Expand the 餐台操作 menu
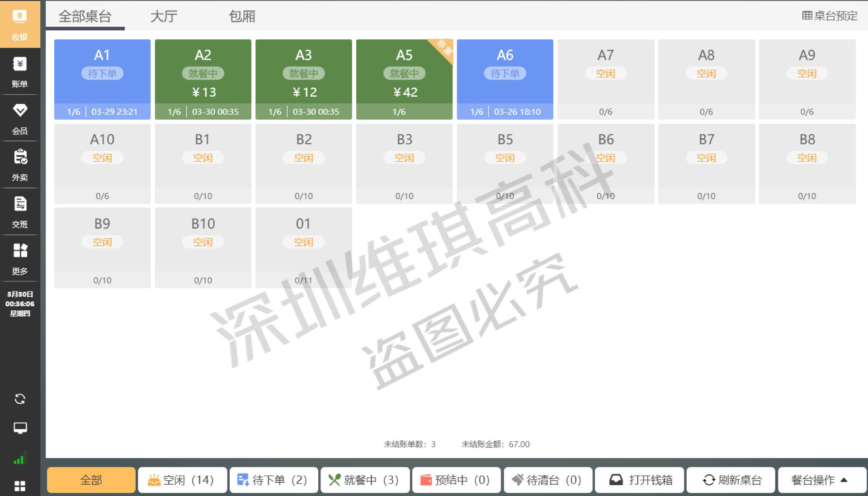The image size is (868, 496). coord(822,480)
